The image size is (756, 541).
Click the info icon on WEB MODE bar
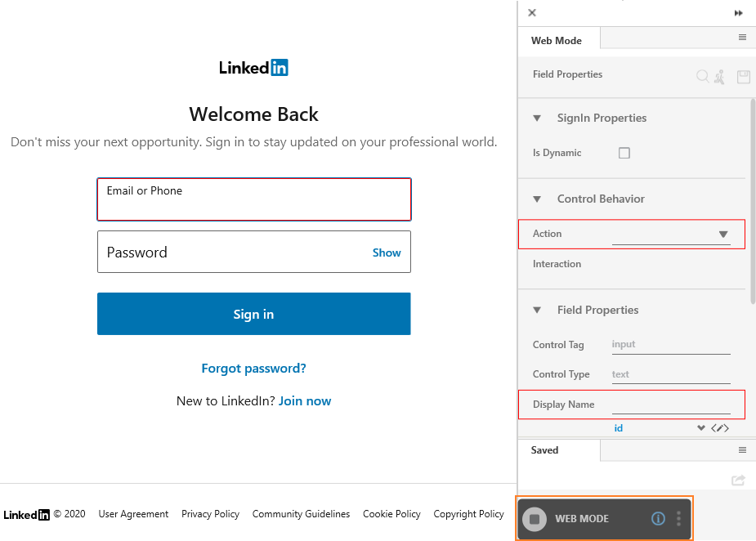[658, 518]
